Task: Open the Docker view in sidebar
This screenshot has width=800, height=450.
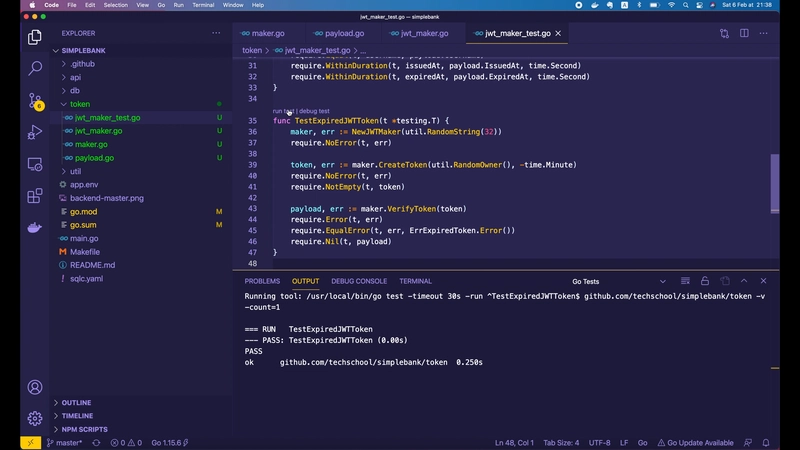Action: (x=35, y=227)
